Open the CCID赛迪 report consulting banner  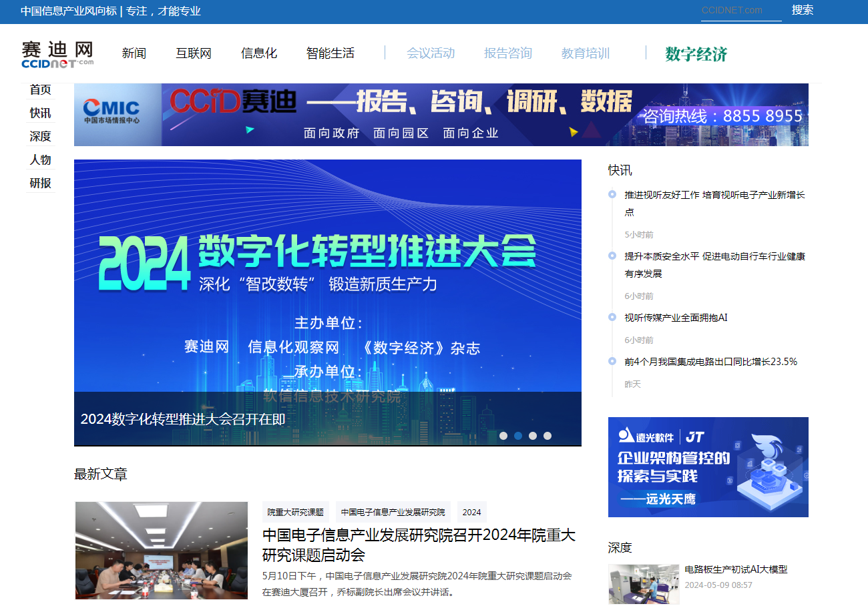tap(441, 115)
